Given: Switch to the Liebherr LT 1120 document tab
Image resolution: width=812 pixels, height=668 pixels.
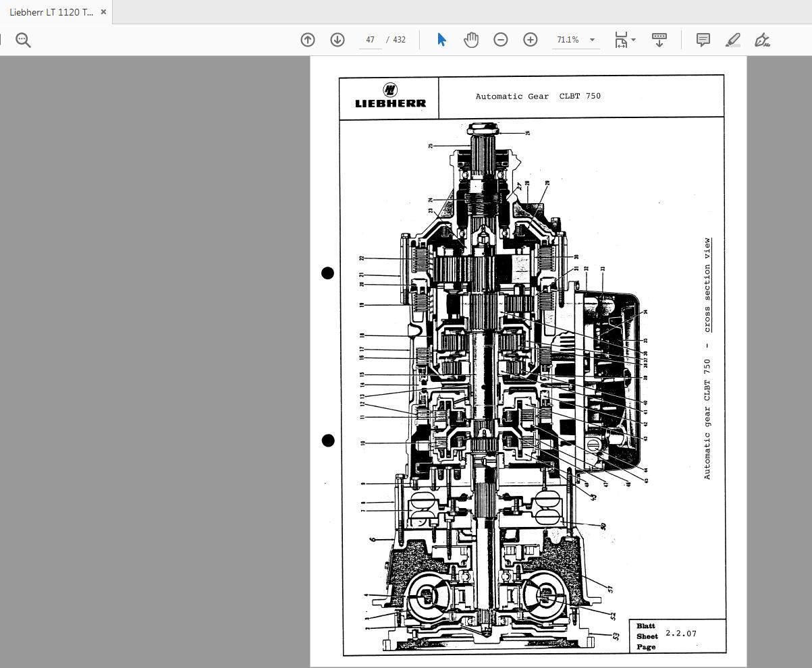Looking at the screenshot, I should pyautogui.click(x=51, y=12).
